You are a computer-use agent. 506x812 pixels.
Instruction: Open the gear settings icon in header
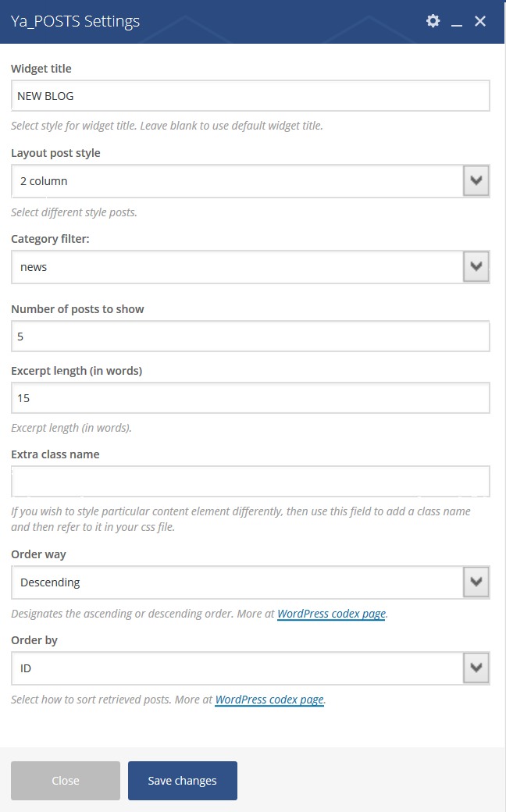point(433,21)
